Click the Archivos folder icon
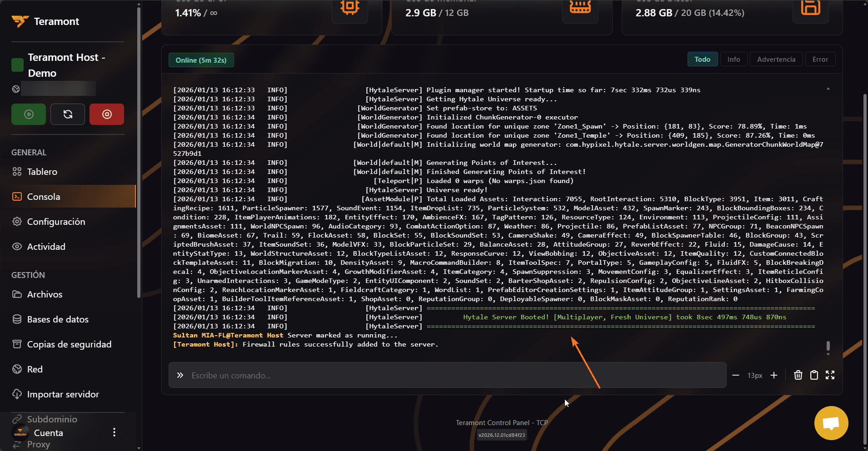Viewport: 868px width, 451px height. pos(17,294)
